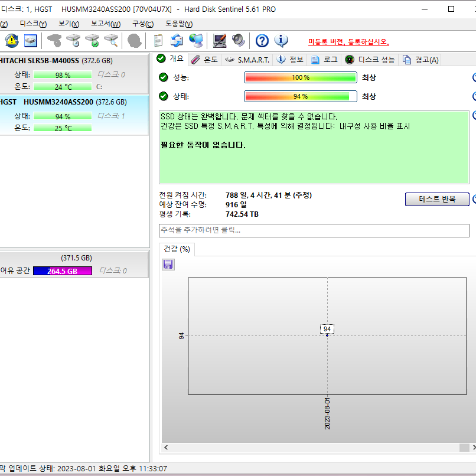Open the 보기(X) menu
This screenshot has width=476, height=476.
[x=69, y=24]
